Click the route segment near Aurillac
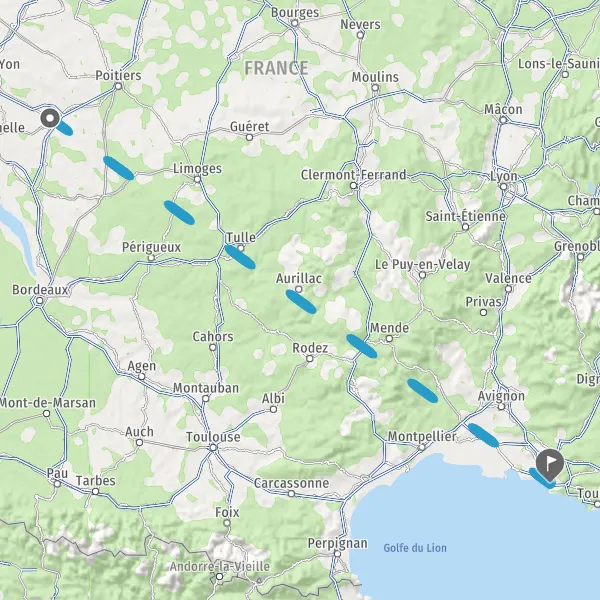Image resolution: width=600 pixels, height=600 pixels. click(301, 302)
